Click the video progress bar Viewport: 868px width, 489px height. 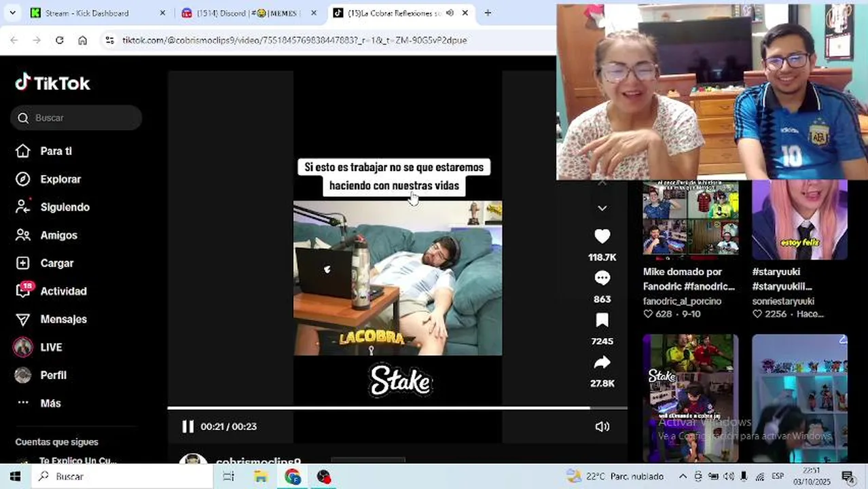coord(397,408)
